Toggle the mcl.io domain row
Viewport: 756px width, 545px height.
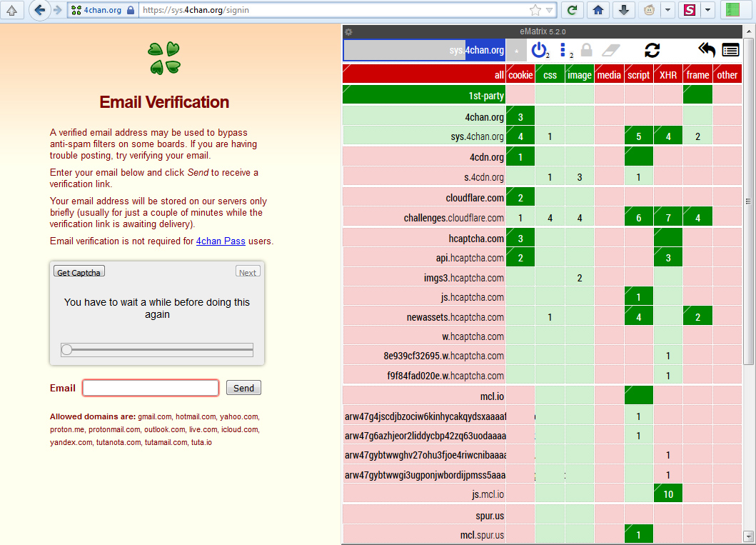(x=424, y=396)
